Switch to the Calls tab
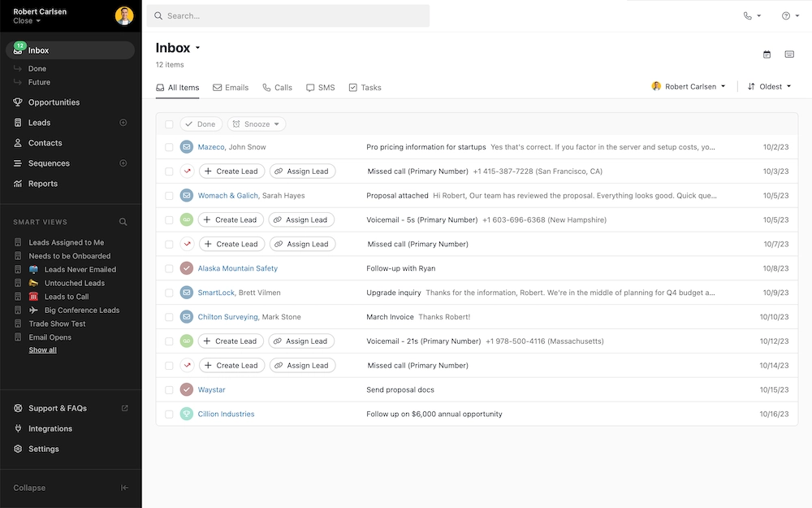 click(x=277, y=87)
